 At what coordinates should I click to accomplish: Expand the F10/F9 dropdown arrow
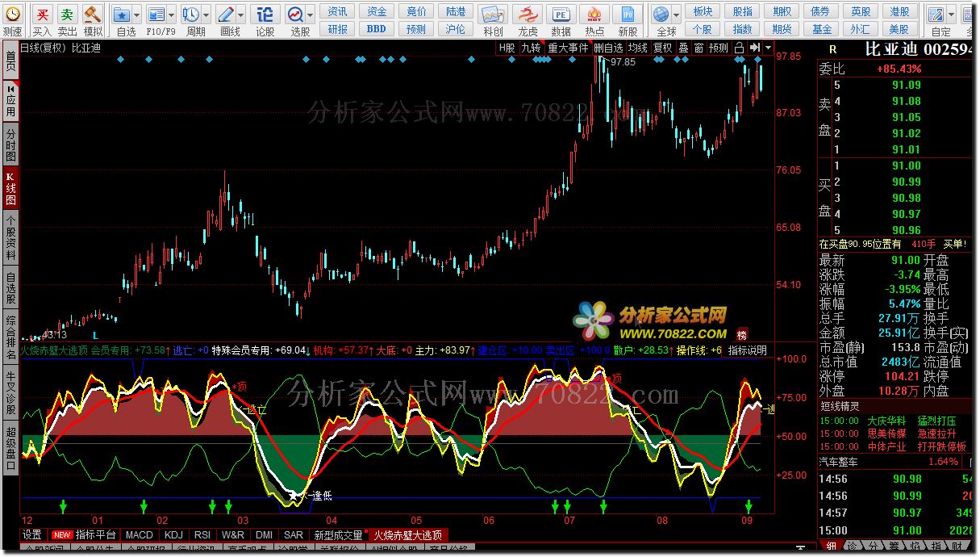pos(172,15)
